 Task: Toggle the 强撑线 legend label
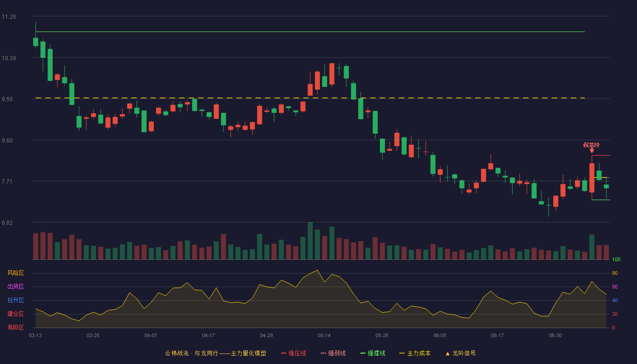click(x=376, y=353)
